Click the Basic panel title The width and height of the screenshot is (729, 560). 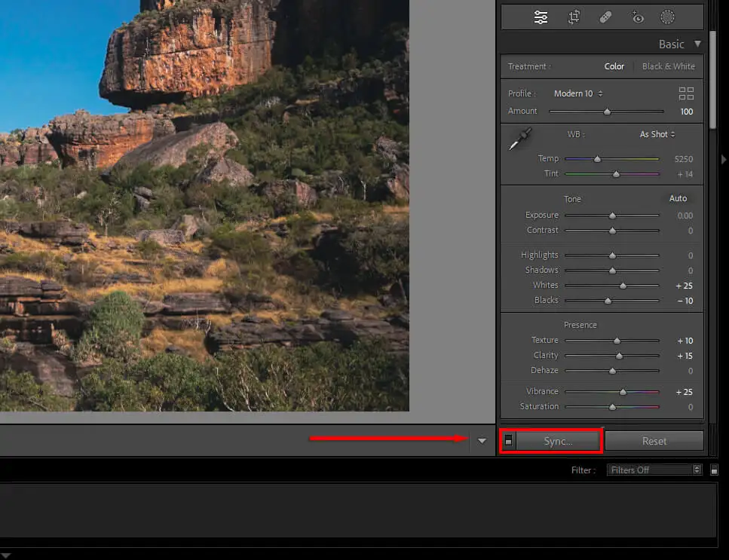coord(671,44)
